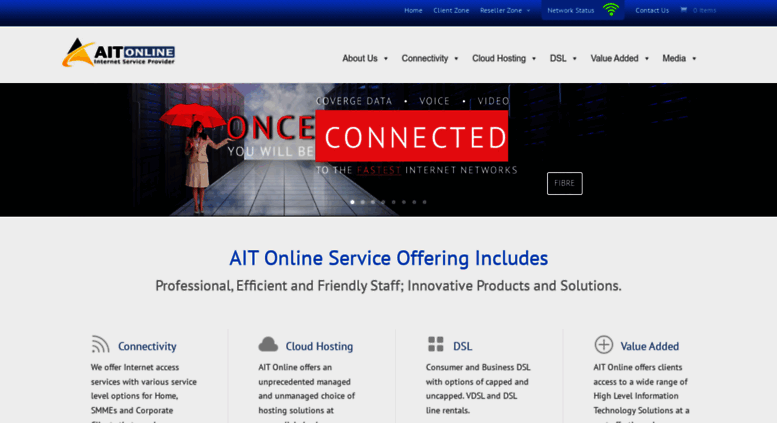Open the Client Zone link
The height and width of the screenshot is (423, 777).
(451, 10)
